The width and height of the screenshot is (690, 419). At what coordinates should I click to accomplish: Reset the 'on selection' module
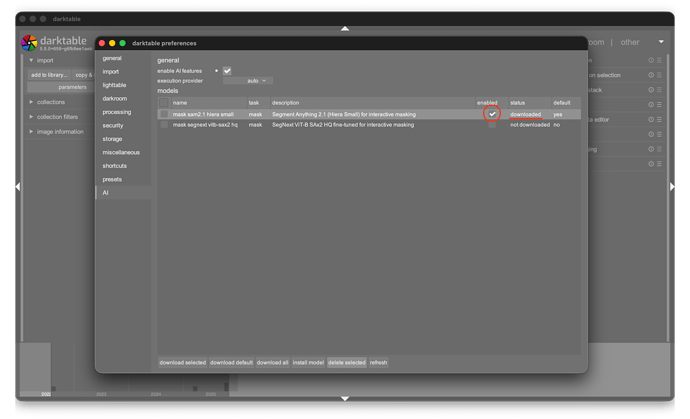[x=651, y=75]
